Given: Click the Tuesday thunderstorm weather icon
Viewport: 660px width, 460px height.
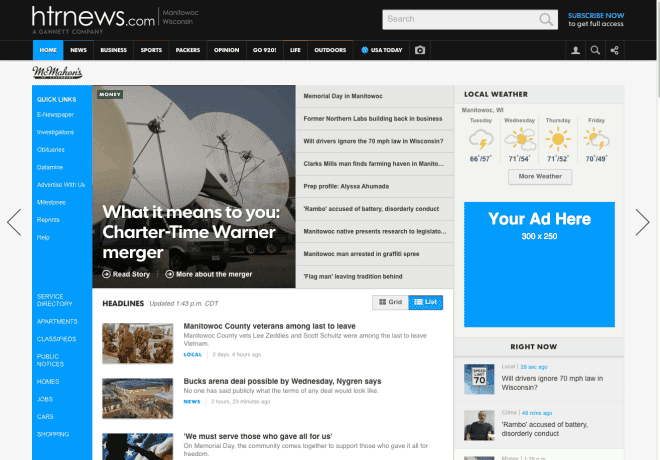Looking at the screenshot, I should coord(481,140).
